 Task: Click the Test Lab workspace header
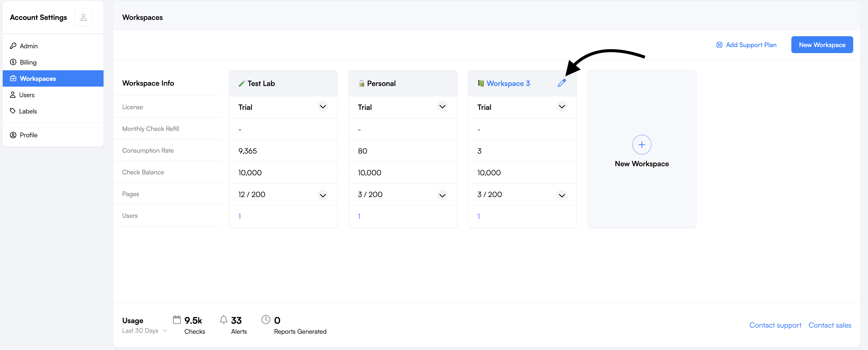click(x=283, y=83)
